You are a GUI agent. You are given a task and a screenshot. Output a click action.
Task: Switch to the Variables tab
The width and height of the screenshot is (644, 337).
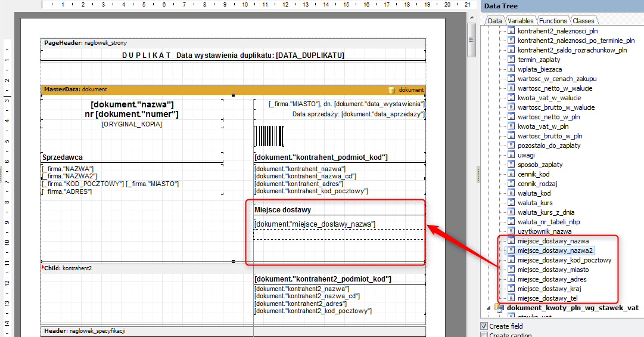520,21
